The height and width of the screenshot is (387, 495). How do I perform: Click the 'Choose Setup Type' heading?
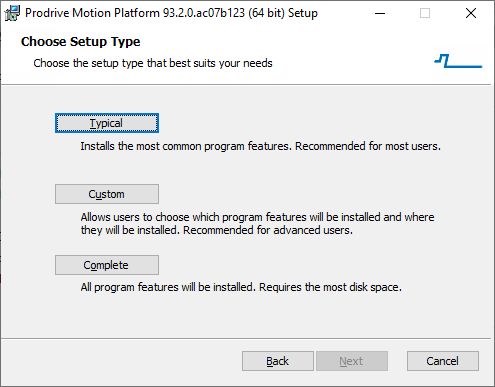(x=80, y=42)
